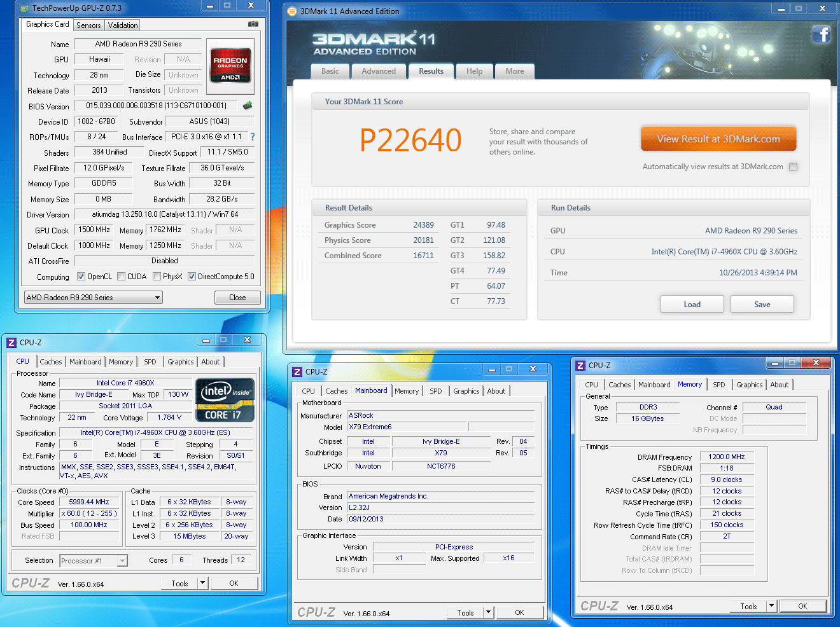Viewport: 840px width, 627px height.
Task: Click the CPU-Z icon in the Memory window title bar
Action: [x=580, y=366]
